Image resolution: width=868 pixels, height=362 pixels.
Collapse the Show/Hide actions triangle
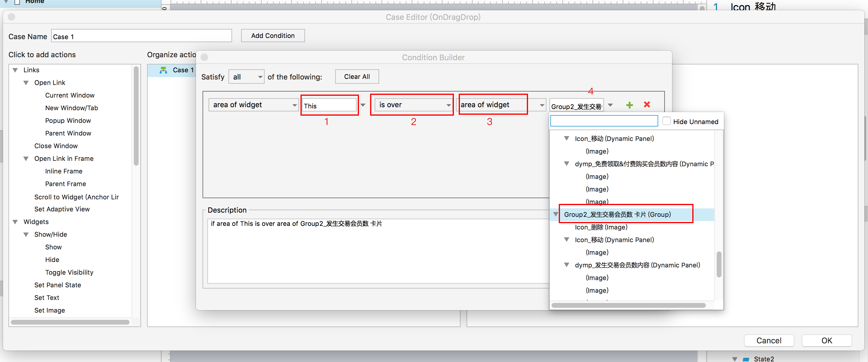pos(26,234)
